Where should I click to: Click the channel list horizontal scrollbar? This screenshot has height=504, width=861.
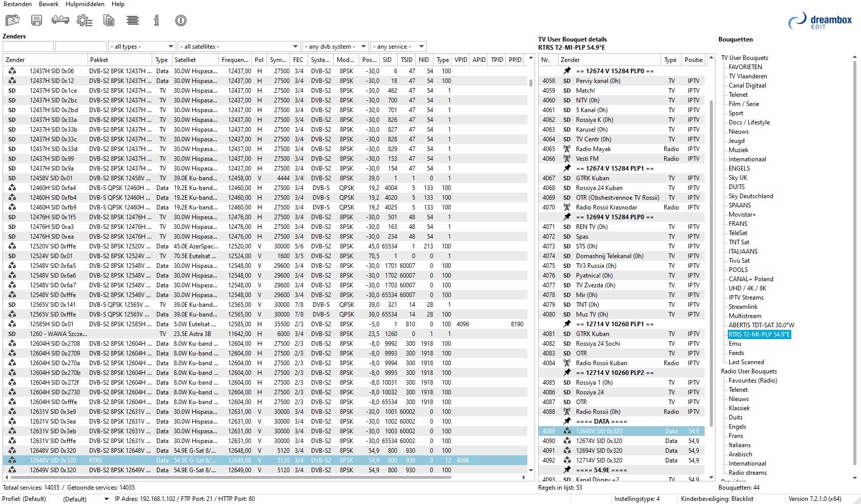point(231,477)
